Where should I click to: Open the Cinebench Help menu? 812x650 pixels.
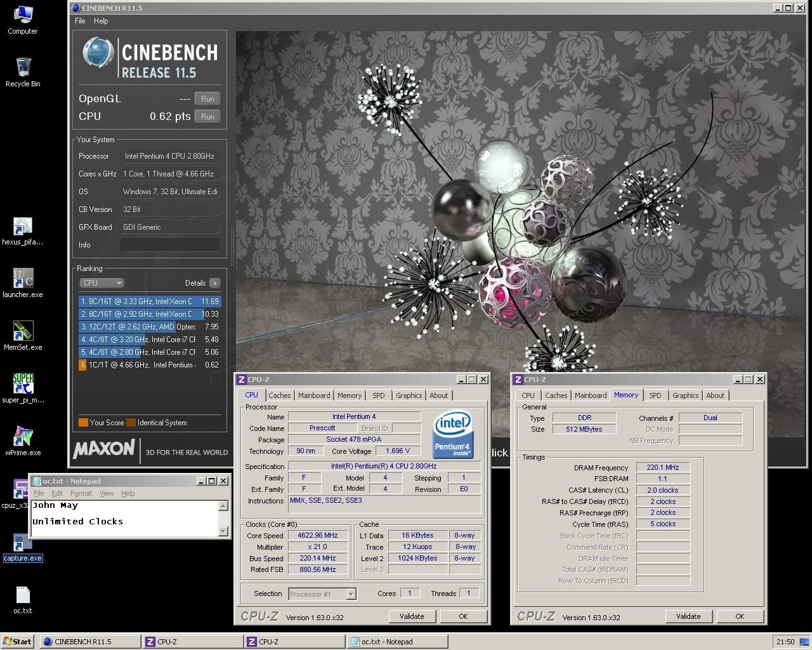[x=101, y=21]
